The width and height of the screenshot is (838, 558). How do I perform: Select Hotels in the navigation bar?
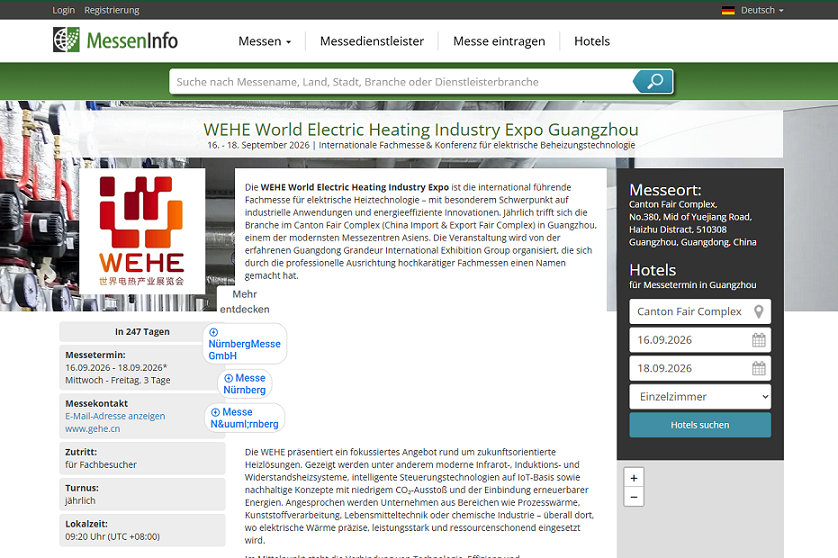(x=592, y=41)
